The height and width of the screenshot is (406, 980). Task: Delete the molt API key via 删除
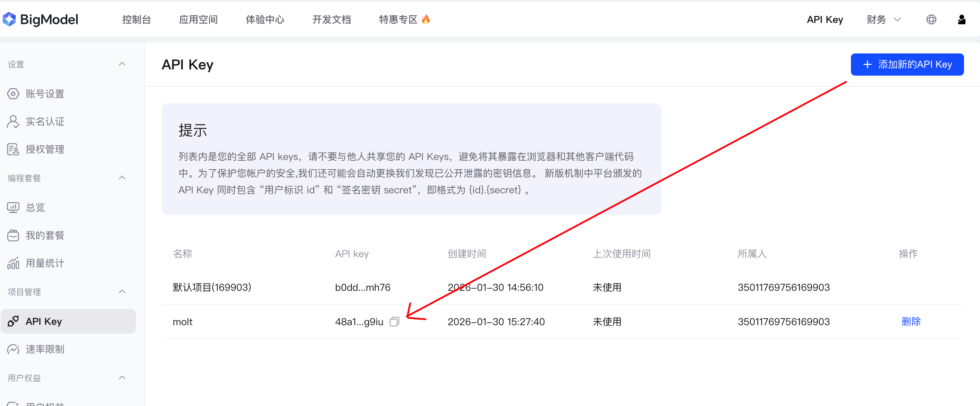(911, 322)
